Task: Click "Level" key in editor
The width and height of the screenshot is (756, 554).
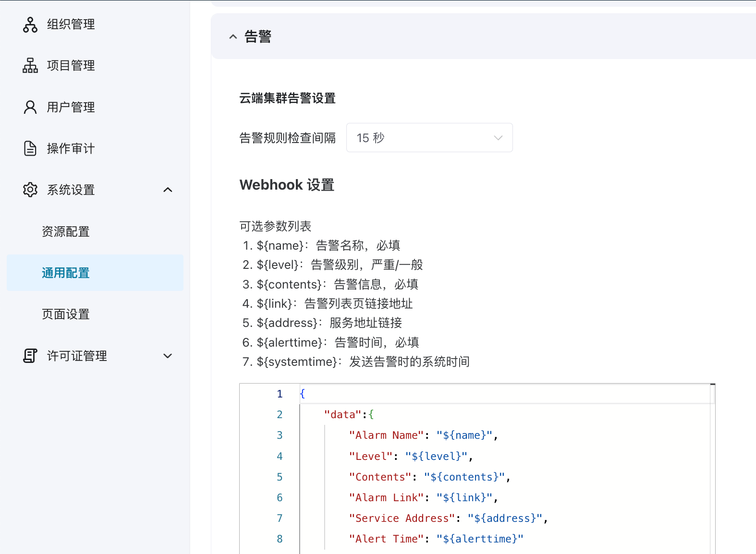Action: (x=371, y=456)
